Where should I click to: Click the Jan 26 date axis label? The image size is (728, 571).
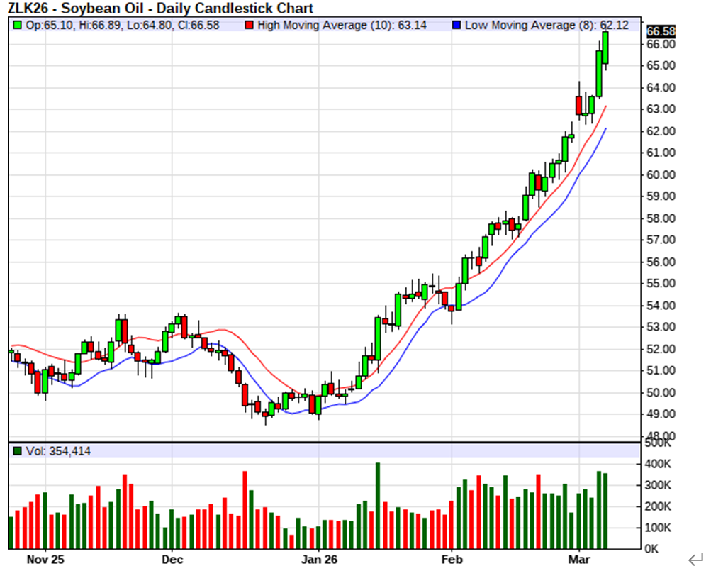tap(318, 559)
